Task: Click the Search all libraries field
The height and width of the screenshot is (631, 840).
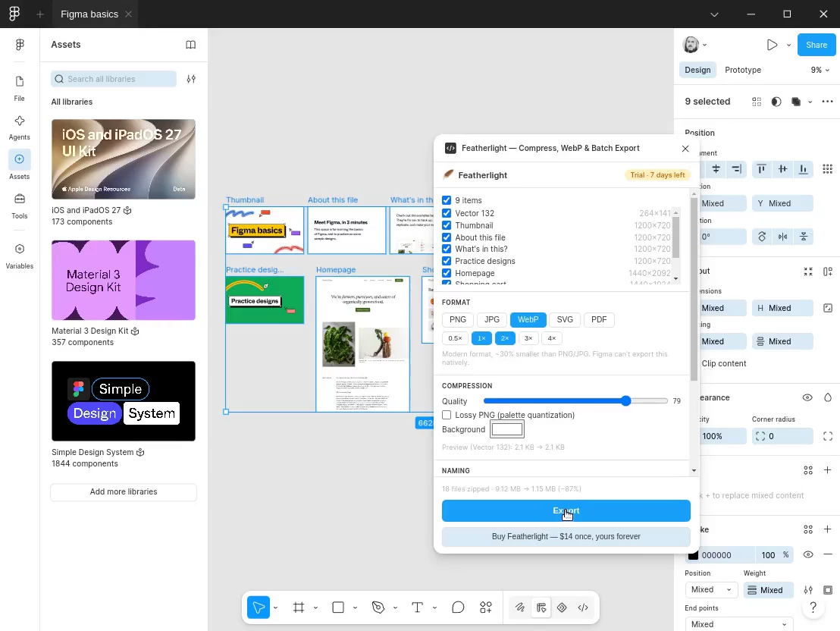Action: 114,79
